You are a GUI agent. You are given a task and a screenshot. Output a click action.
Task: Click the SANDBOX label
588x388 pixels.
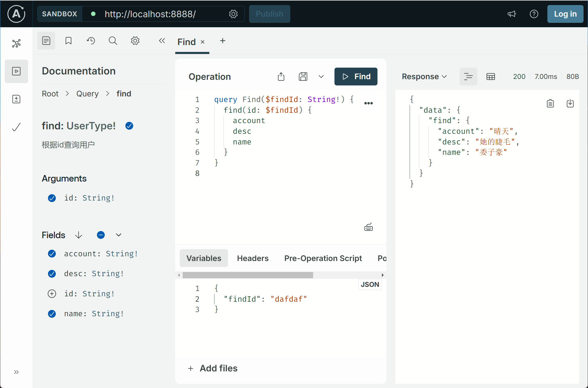[x=60, y=14]
